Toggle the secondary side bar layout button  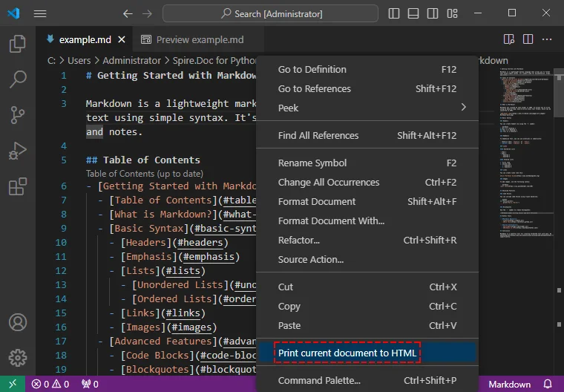click(x=432, y=13)
